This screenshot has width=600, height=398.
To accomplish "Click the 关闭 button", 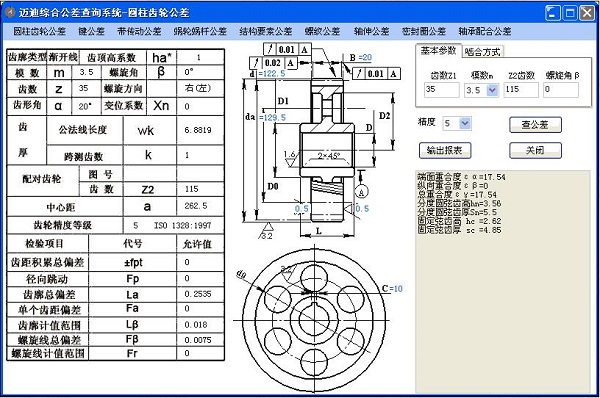I will pyautogui.click(x=535, y=150).
